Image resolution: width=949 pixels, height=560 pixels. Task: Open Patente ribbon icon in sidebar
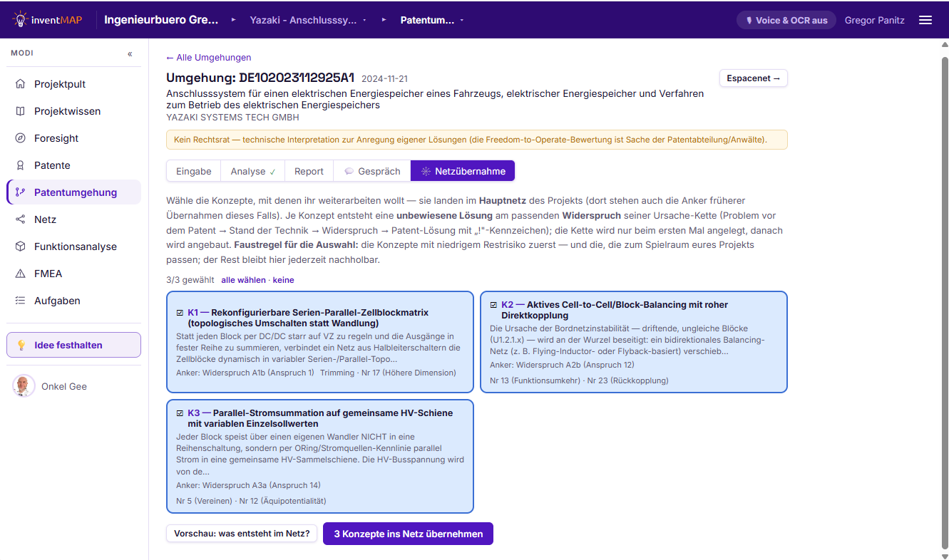(x=21, y=165)
